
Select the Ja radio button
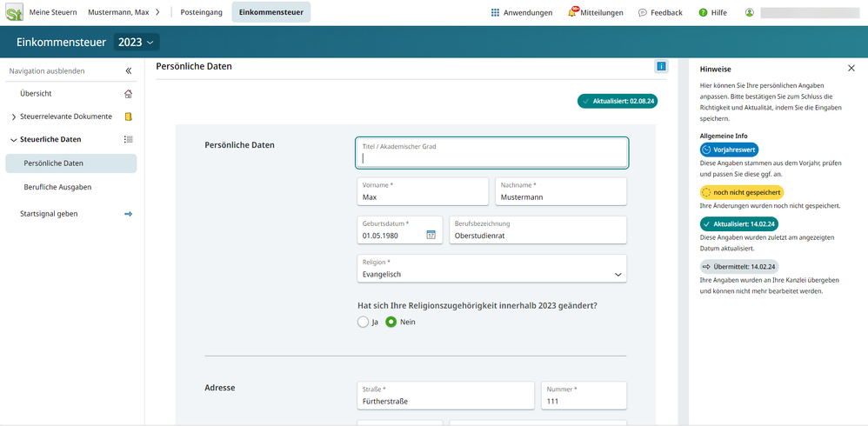click(363, 322)
